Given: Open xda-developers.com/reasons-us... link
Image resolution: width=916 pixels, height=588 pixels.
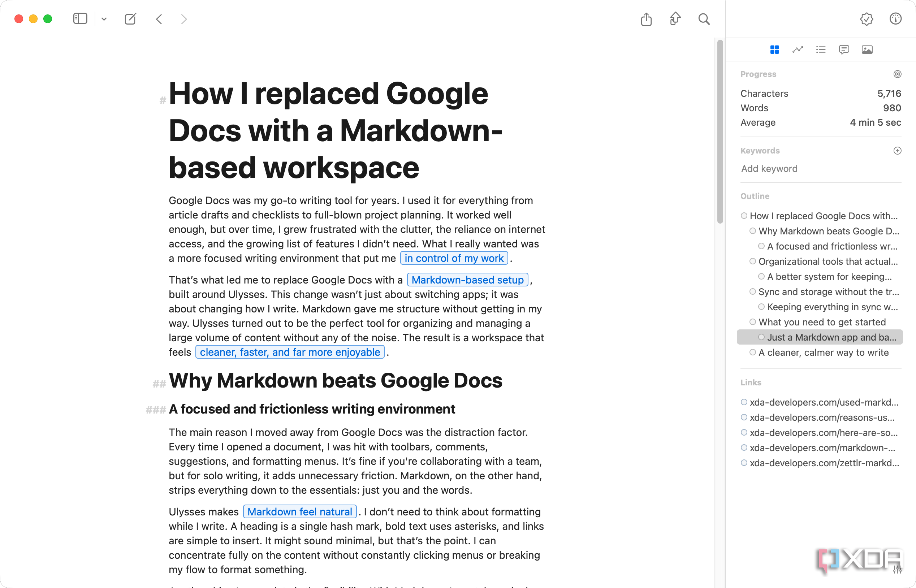Looking at the screenshot, I should (818, 418).
